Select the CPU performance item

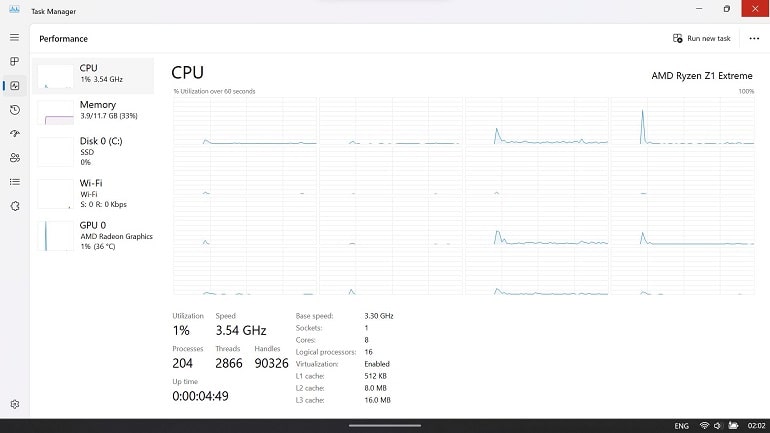point(93,76)
